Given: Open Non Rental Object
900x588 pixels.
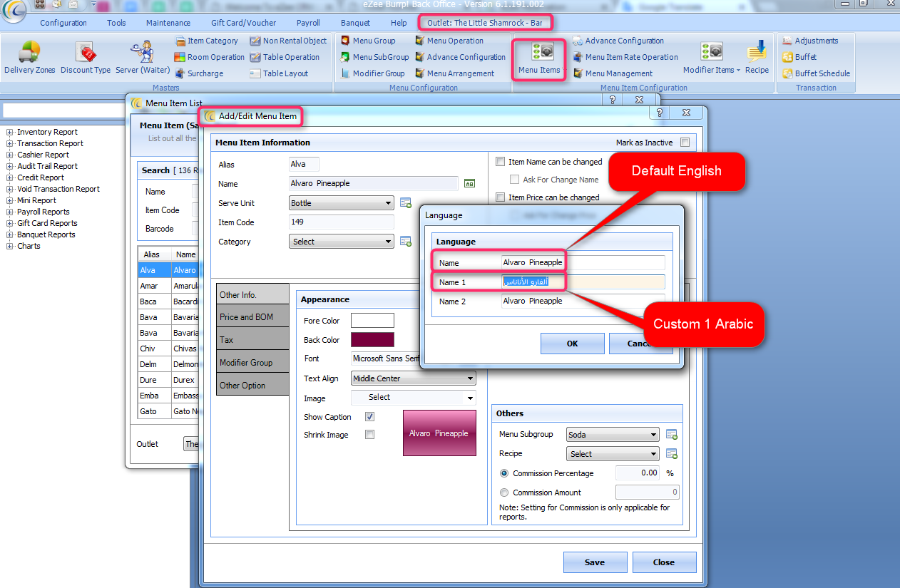Looking at the screenshot, I should tap(289, 41).
